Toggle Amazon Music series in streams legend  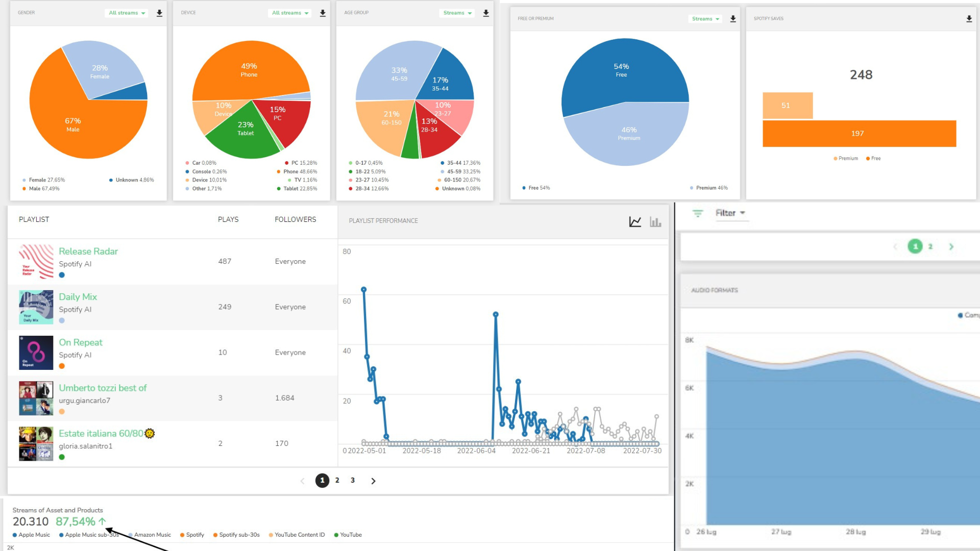click(x=150, y=535)
